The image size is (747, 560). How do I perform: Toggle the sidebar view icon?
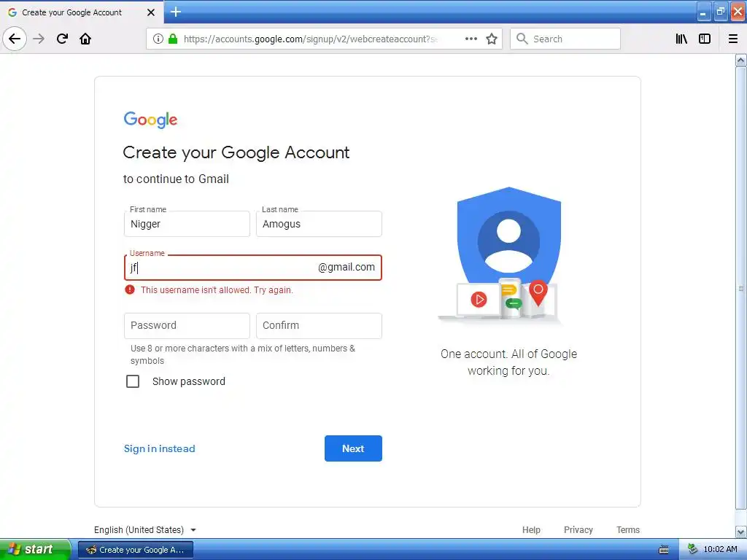(705, 39)
